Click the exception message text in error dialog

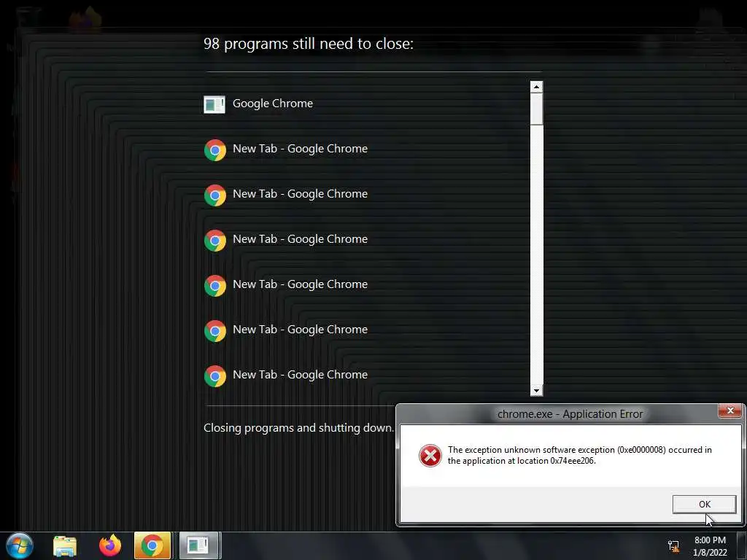point(579,455)
